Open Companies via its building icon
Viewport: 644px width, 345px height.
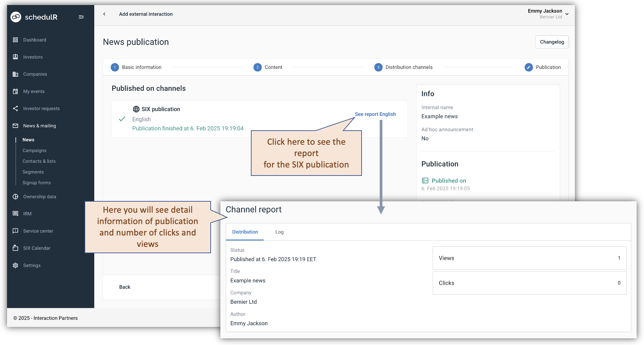15,74
